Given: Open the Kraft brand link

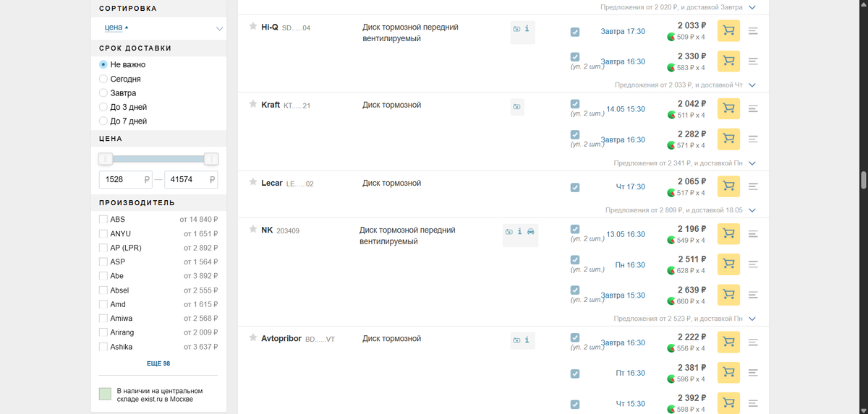Looking at the screenshot, I should tap(271, 105).
